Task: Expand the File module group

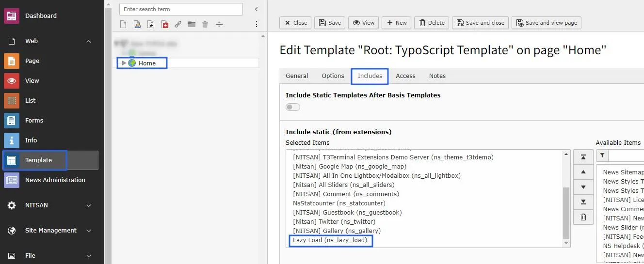Action: pos(89,256)
